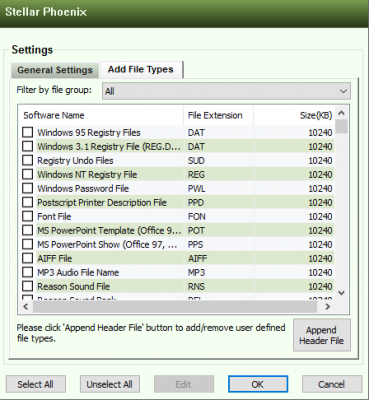Check the Windows 3.1 Registry File checkbox
Screen dimensions: 369x400
pos(28,146)
